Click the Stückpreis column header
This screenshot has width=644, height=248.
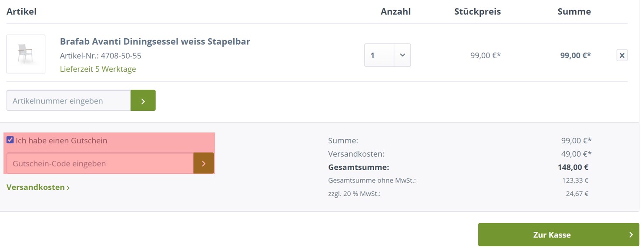pos(477,12)
